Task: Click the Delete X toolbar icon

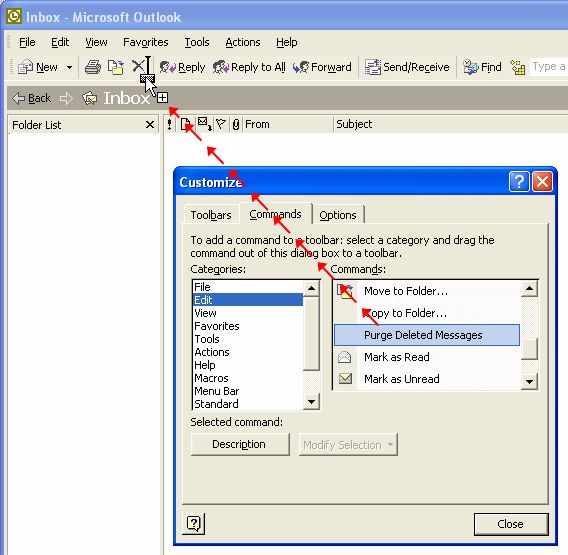Action: tap(138, 66)
